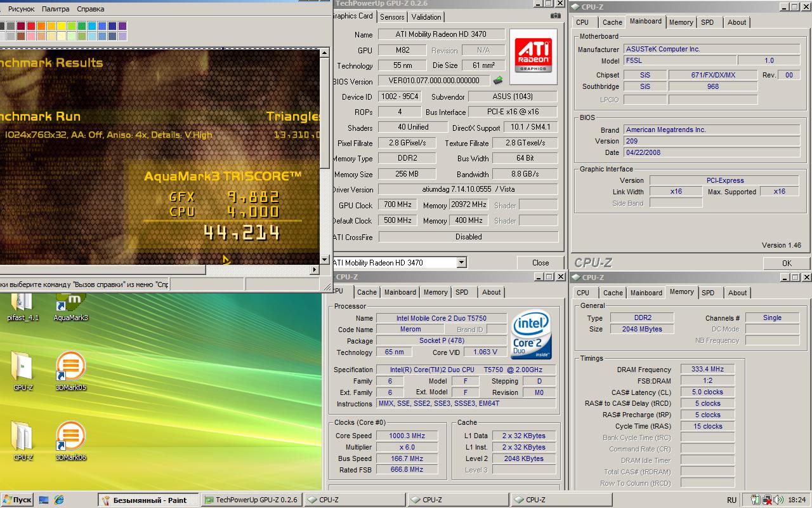The width and height of the screenshot is (812, 508).
Task: Click the Driver Version field atiumdag
Action: pos(468,189)
